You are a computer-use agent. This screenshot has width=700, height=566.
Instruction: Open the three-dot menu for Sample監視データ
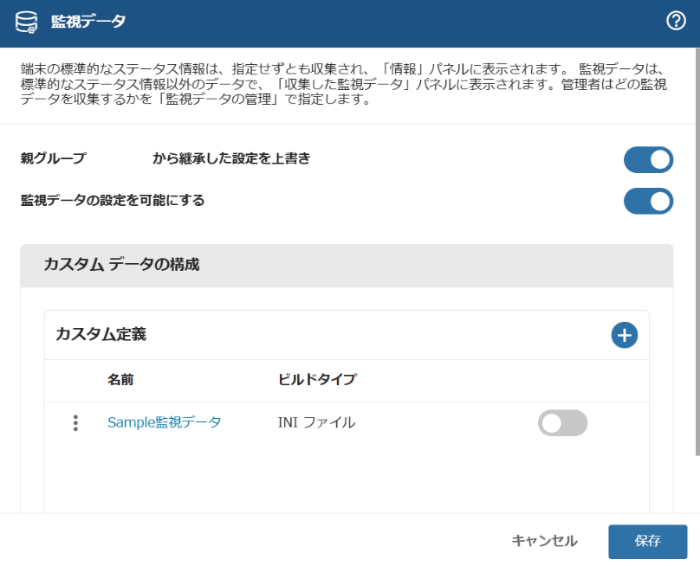pyautogui.click(x=75, y=423)
